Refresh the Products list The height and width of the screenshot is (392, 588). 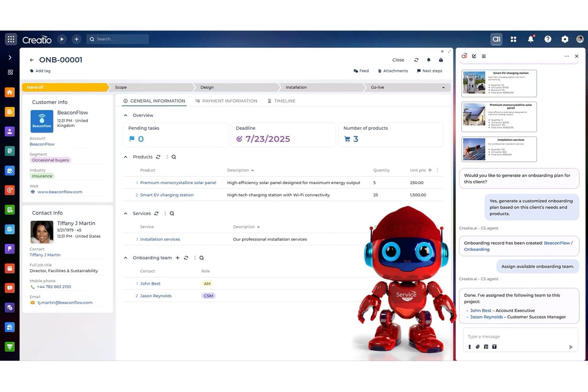click(158, 157)
